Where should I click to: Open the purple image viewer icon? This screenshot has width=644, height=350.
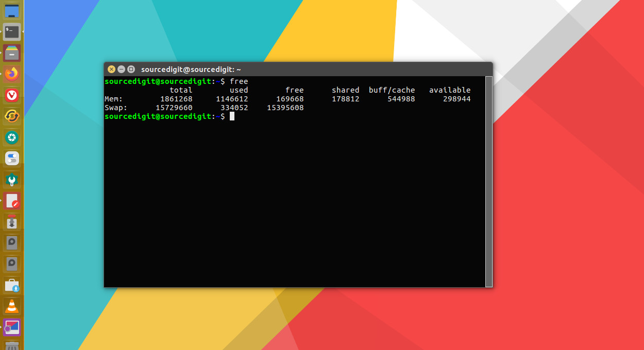point(11,327)
